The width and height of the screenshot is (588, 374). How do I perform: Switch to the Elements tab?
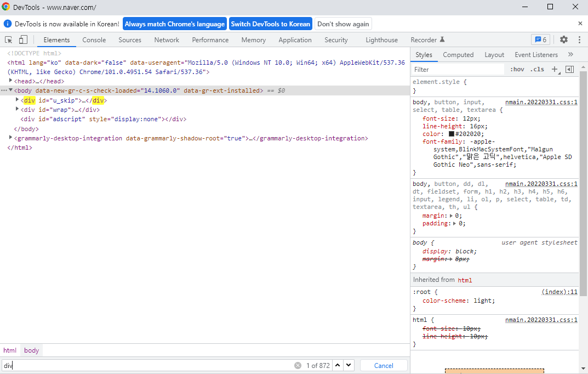click(56, 40)
